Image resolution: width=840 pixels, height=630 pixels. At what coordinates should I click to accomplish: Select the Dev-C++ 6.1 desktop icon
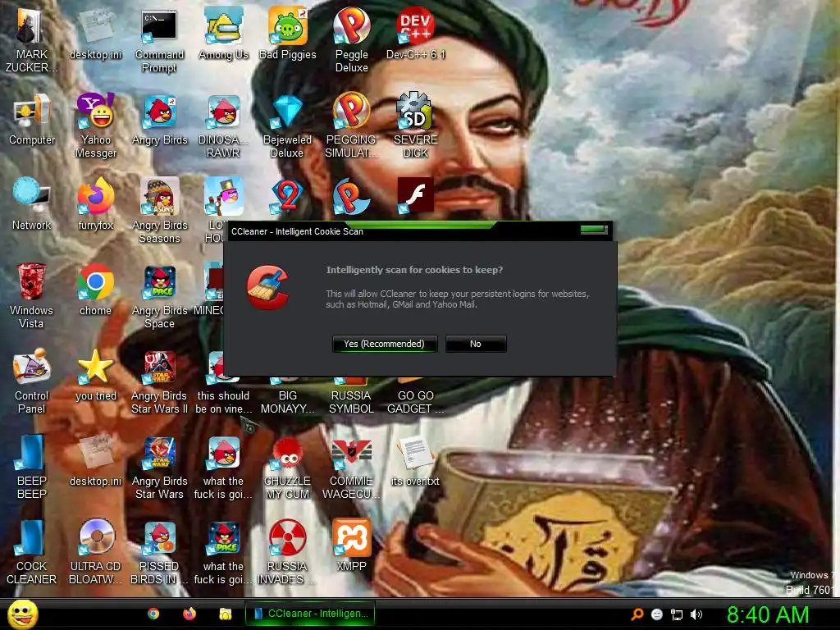tap(416, 34)
